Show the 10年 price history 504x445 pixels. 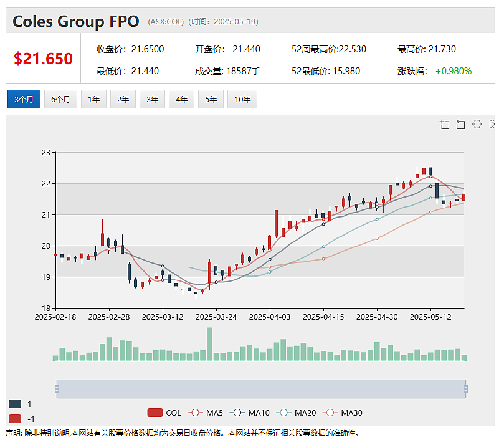[x=242, y=99]
